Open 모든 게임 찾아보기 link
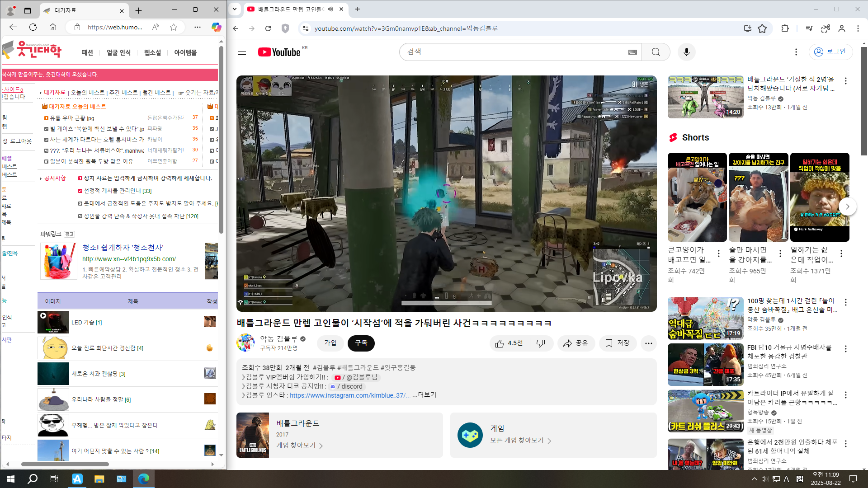 (520, 441)
